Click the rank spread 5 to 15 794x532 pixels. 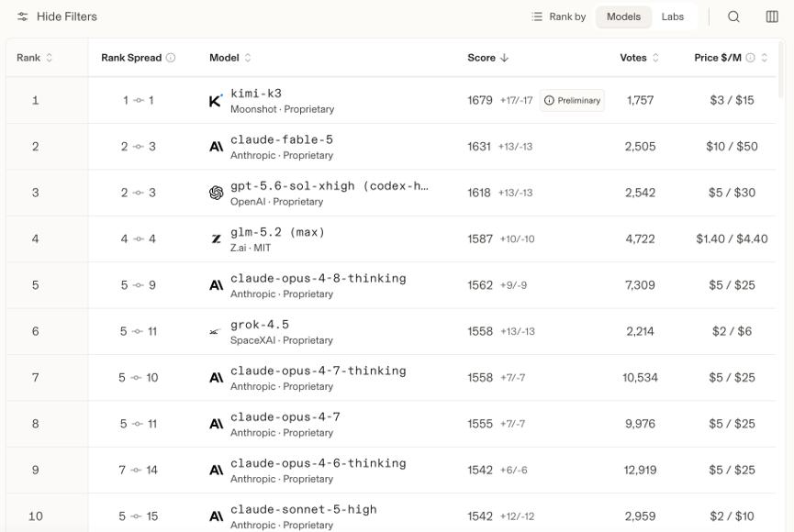point(138,516)
